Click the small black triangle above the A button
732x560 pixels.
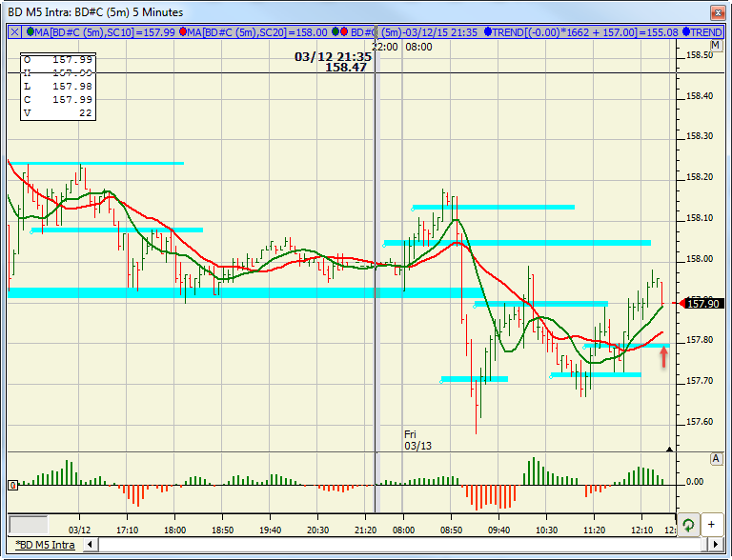tap(669, 450)
